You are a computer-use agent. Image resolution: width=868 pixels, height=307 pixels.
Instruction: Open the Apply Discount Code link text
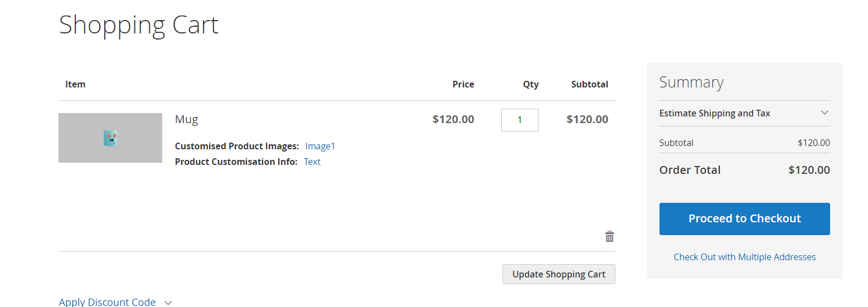107,302
